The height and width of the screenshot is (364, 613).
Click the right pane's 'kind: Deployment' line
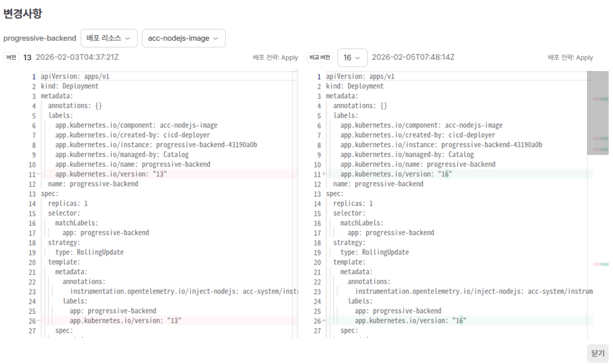(355, 86)
